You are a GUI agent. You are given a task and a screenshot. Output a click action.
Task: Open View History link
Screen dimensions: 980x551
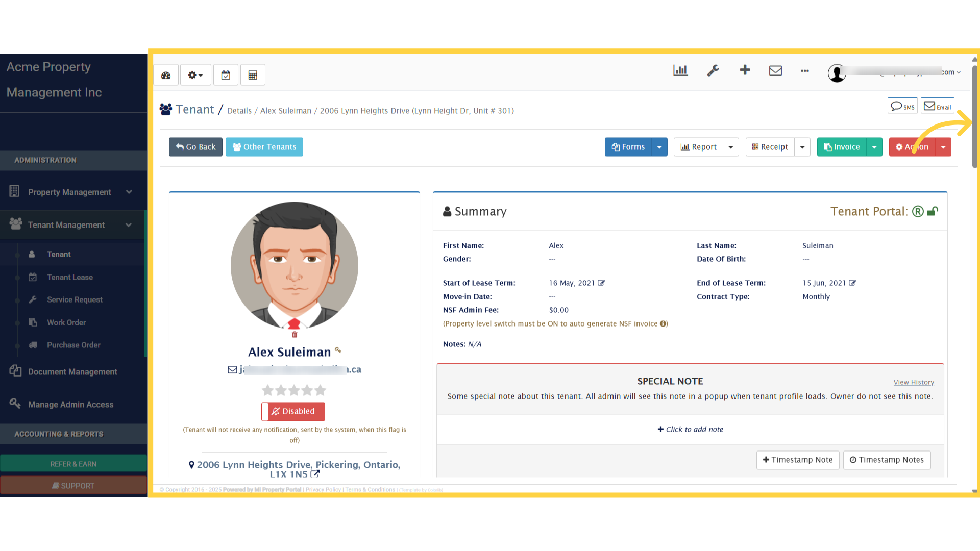coord(914,382)
